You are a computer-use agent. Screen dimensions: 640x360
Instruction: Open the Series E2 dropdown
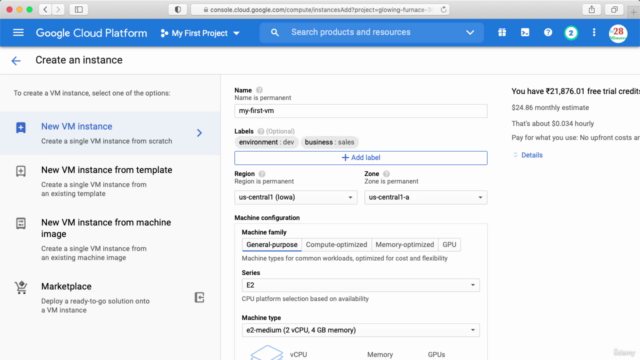pyautogui.click(x=360, y=285)
